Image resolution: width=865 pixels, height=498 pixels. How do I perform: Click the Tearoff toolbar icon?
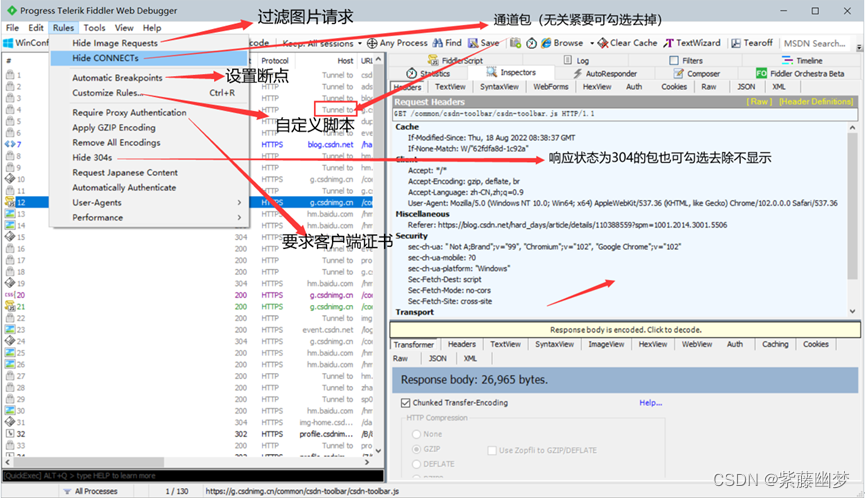pyautogui.click(x=736, y=43)
